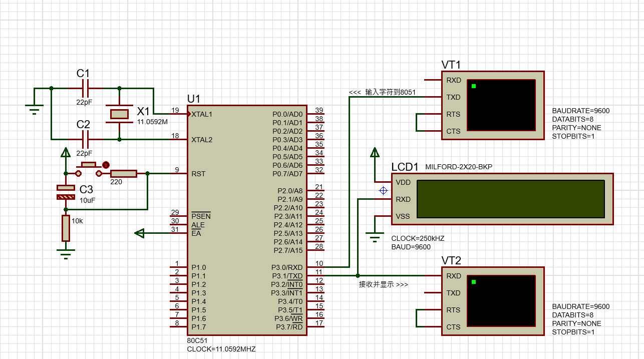644x359 pixels.
Task: Click ground symbol under LCD1 VSS
Action: (375, 236)
